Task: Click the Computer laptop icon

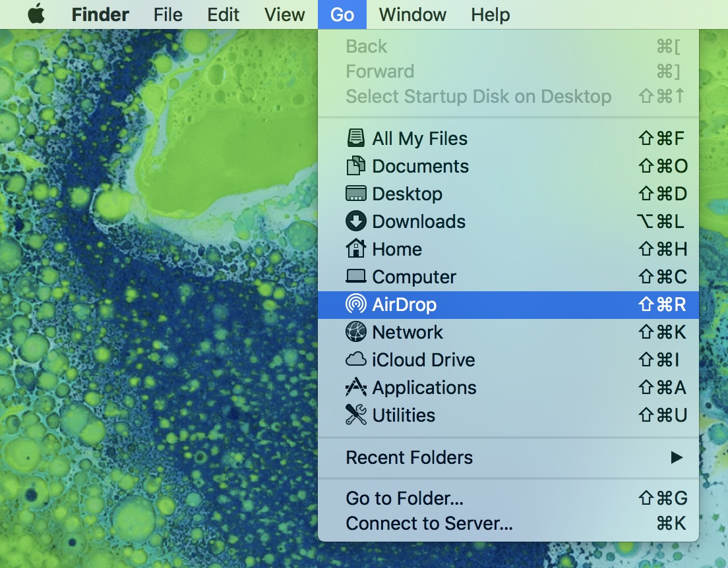Action: [x=355, y=277]
